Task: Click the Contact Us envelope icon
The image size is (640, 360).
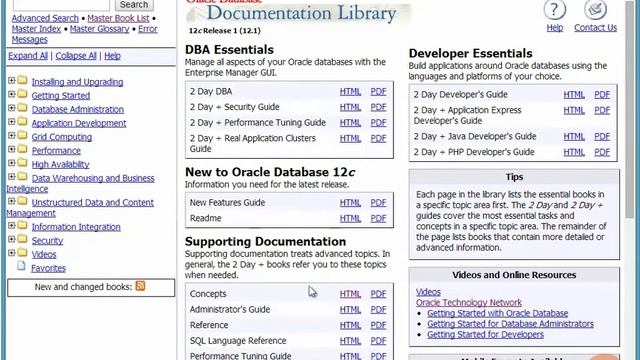Action: point(595,9)
